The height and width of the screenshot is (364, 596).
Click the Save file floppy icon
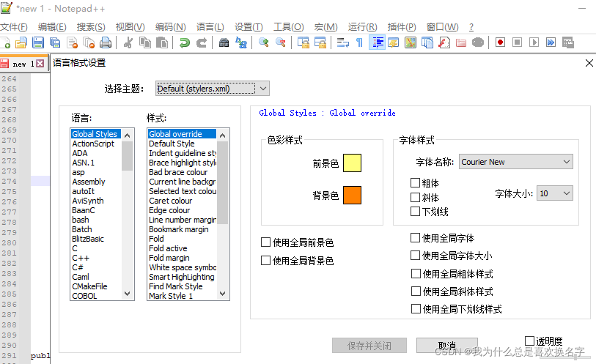click(x=38, y=42)
